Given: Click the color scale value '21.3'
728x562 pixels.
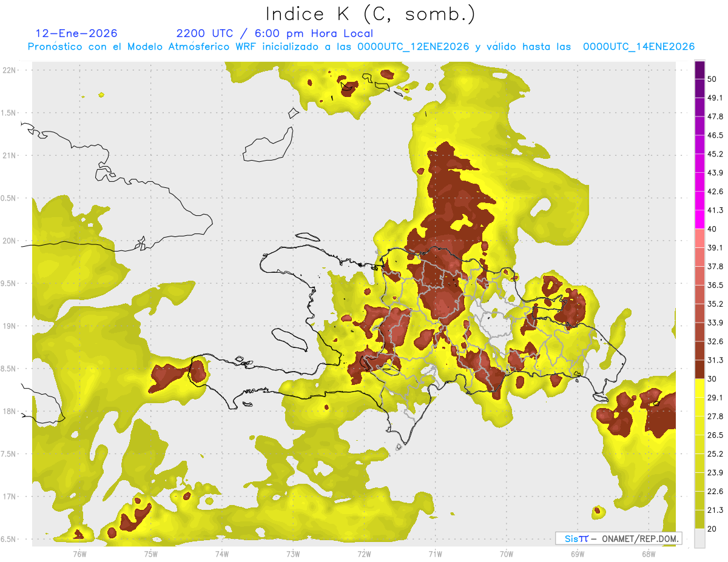Looking at the screenshot, I should [x=715, y=510].
